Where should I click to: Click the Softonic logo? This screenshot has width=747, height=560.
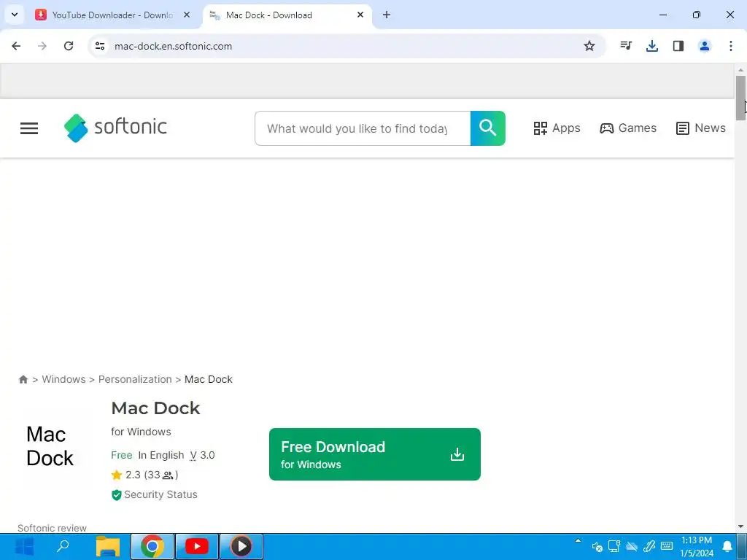coord(115,128)
